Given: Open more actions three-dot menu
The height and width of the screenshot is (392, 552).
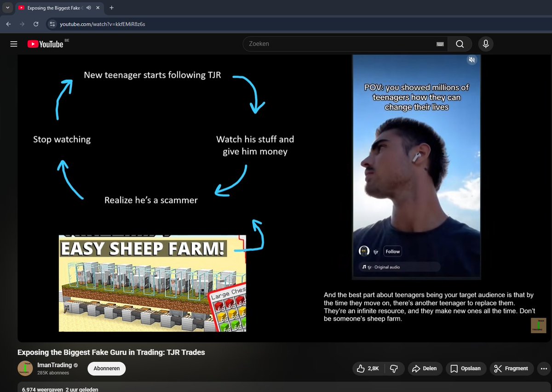Looking at the screenshot, I should tap(544, 369).
